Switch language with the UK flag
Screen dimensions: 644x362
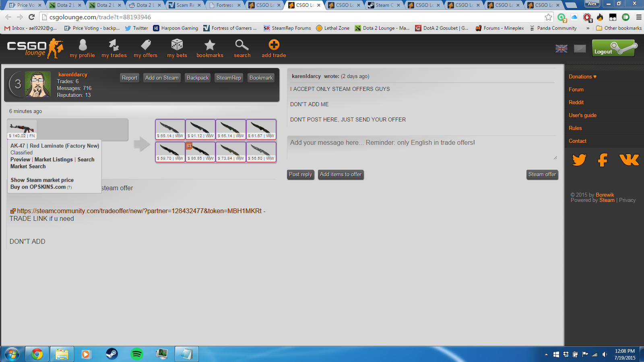[561, 49]
